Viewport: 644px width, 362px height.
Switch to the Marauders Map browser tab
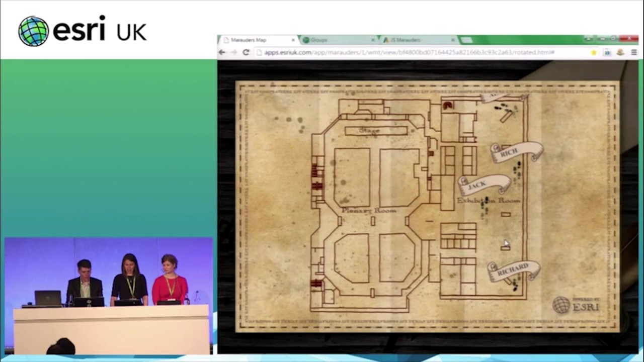click(258, 40)
